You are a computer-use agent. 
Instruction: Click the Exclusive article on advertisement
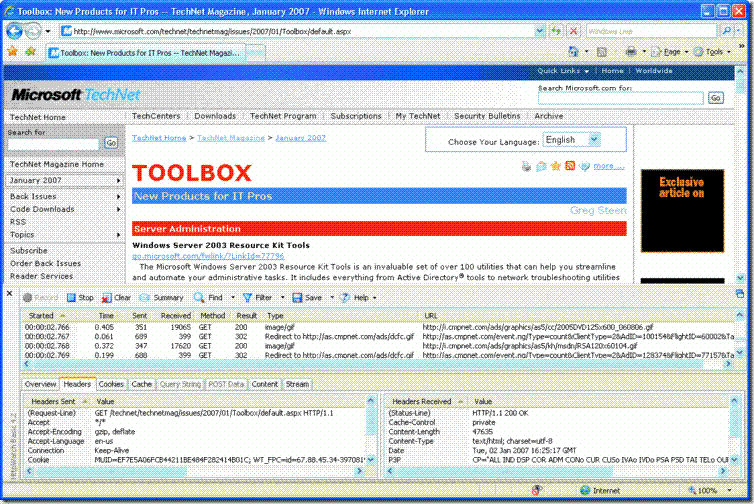pos(682,210)
